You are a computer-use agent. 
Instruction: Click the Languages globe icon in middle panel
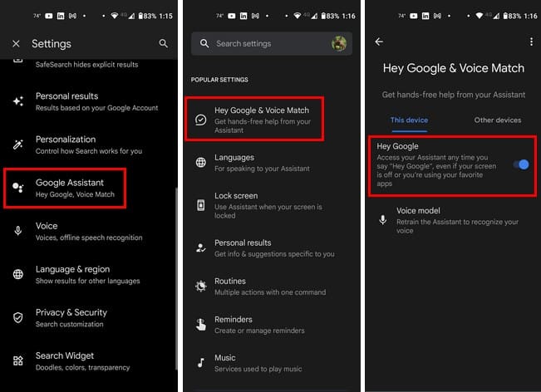201,162
